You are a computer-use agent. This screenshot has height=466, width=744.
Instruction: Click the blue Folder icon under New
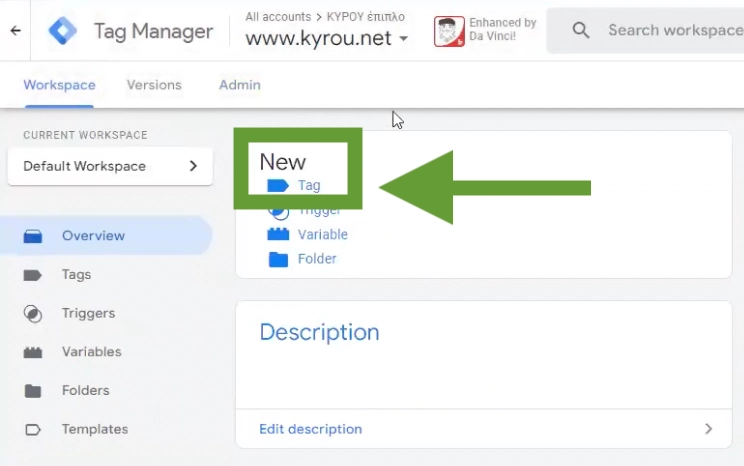[x=278, y=259]
